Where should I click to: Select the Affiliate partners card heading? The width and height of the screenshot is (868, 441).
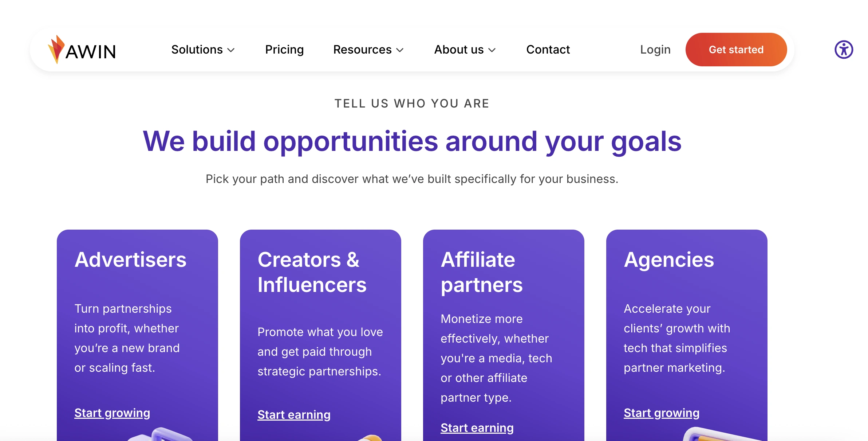(481, 272)
